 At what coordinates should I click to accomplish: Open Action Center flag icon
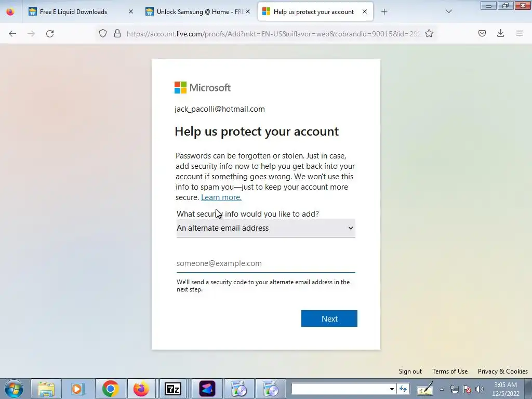(x=467, y=389)
